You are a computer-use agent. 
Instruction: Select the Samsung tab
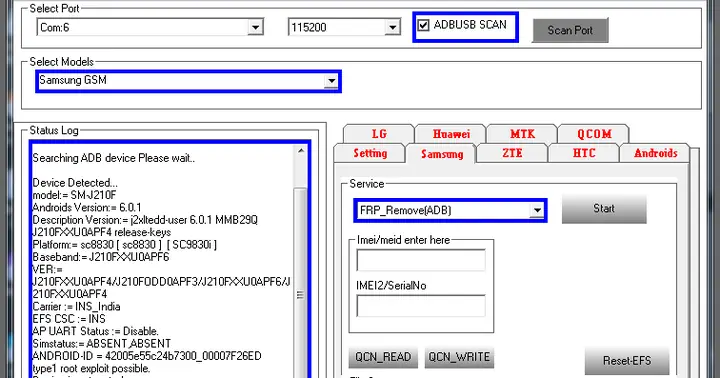[x=442, y=154]
